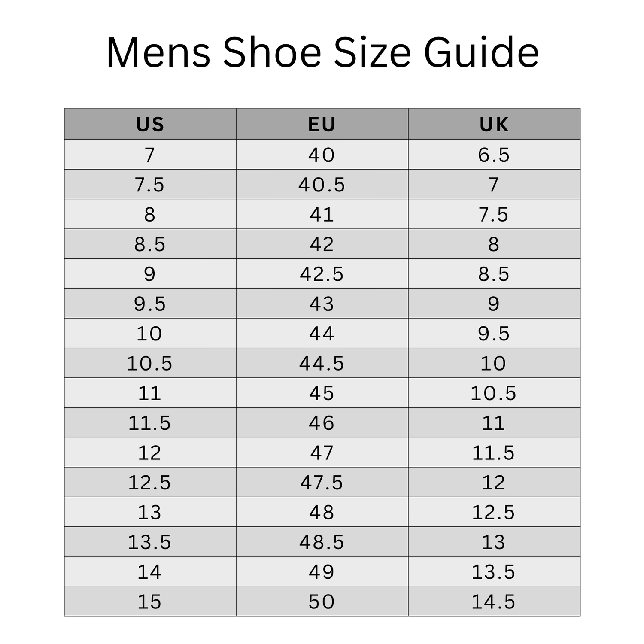This screenshot has height=644, width=644.
Task: Select the US size 13.5 cell
Action: [x=150, y=542]
